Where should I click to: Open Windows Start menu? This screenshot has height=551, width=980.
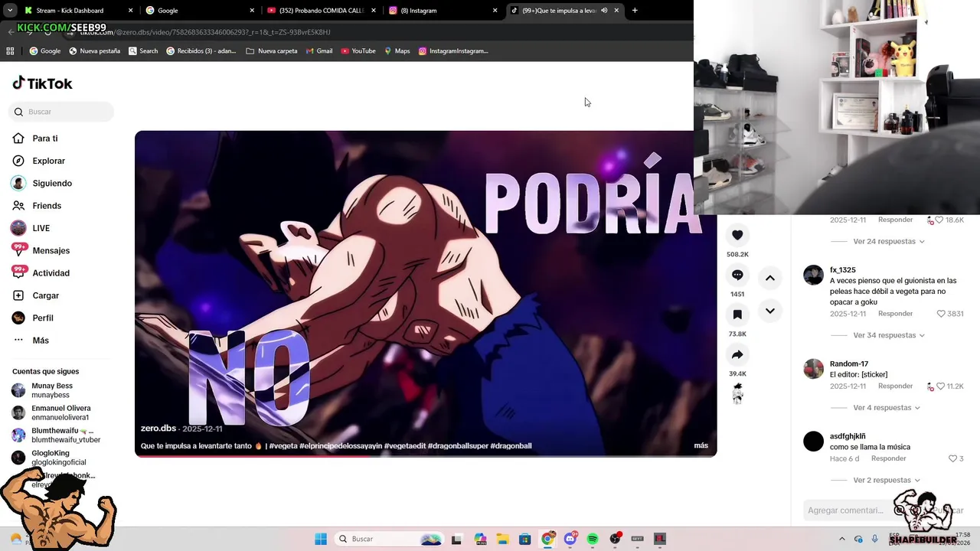click(321, 539)
